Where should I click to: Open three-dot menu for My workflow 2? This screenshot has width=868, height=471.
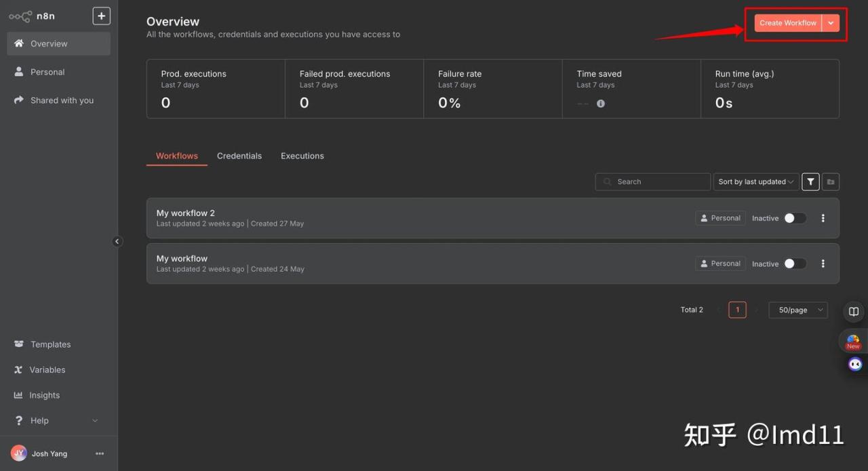coord(823,218)
